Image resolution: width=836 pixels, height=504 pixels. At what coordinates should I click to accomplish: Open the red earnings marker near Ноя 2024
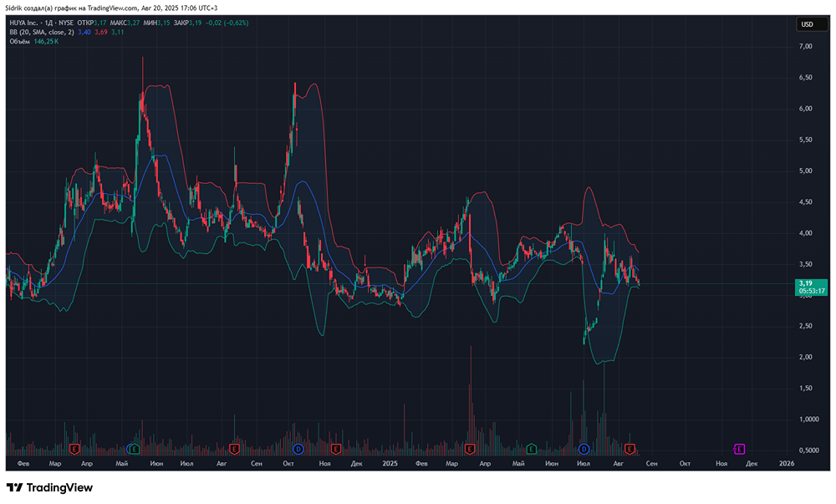[x=336, y=449]
